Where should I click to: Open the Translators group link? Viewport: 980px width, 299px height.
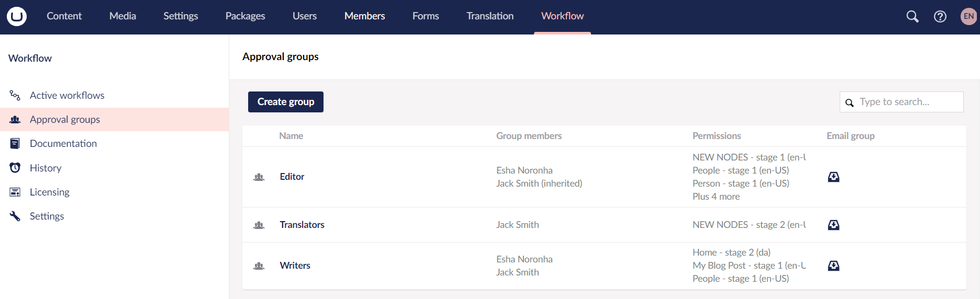point(302,225)
